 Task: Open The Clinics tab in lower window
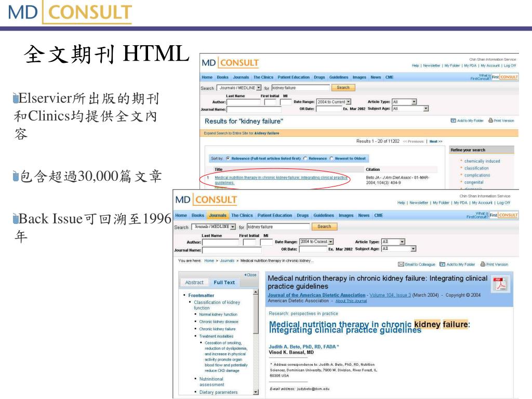tap(242, 216)
